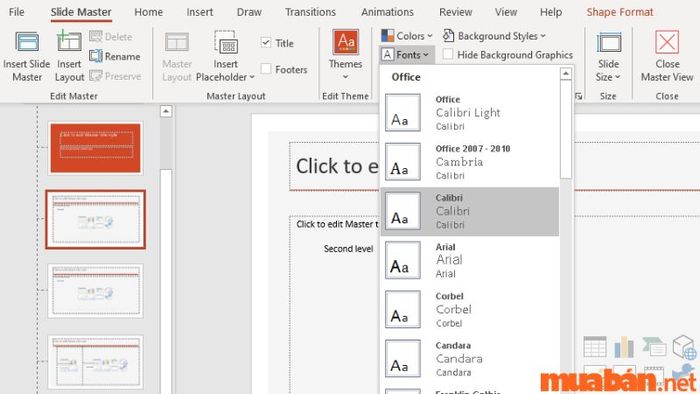The height and width of the screenshot is (394, 700).
Task: Select the highlighted layout thumbnail
Action: click(x=96, y=219)
